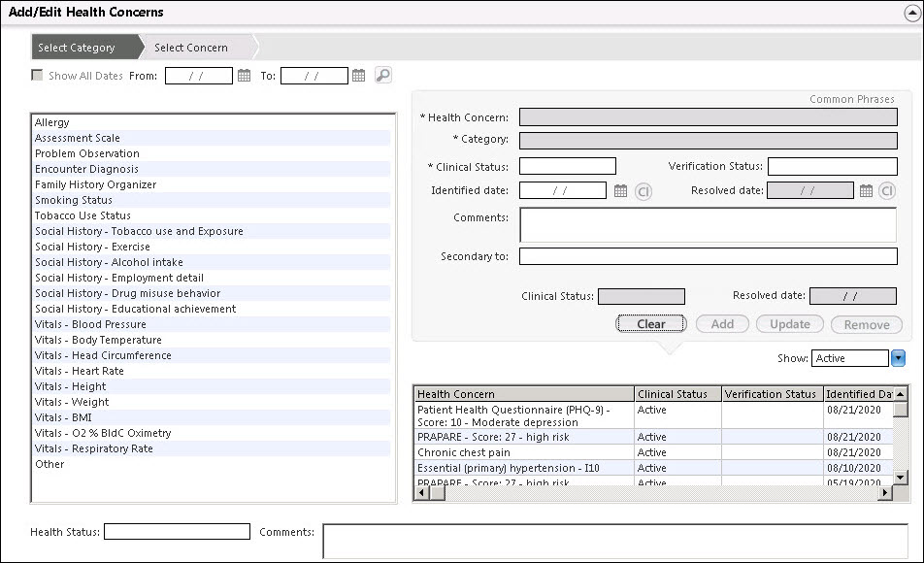Click the CI button beside Resolved date
The height and width of the screenshot is (563, 924).
click(x=887, y=191)
